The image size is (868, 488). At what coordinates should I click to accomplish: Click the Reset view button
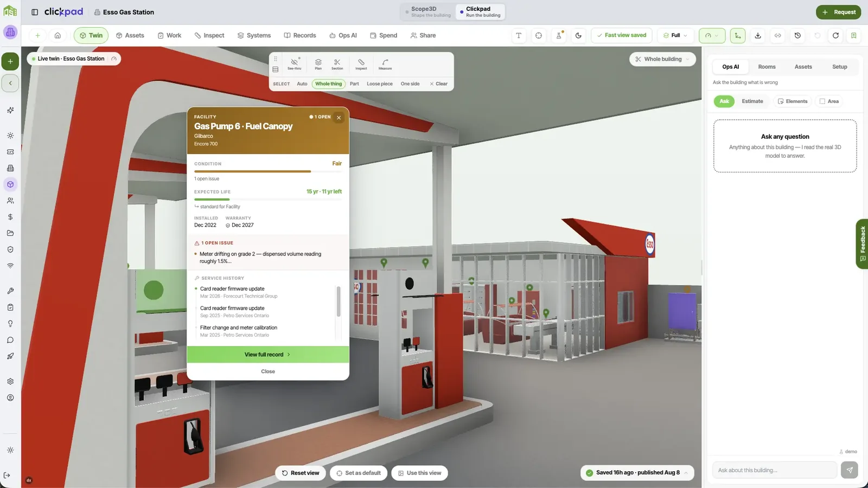301,473
